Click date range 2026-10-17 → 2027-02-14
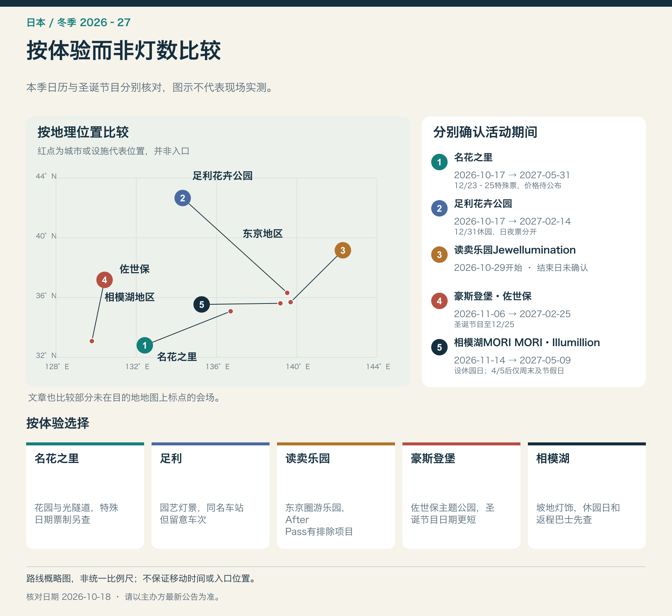Screen dimensions: 672x616 coord(512,221)
